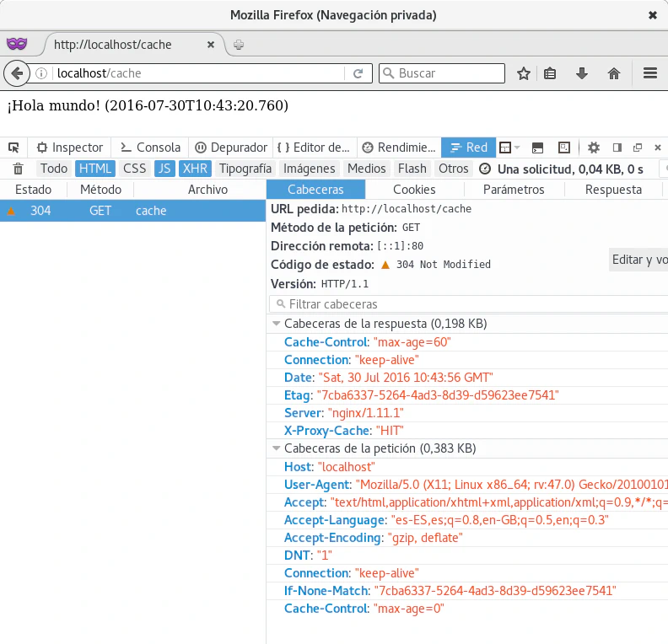Viewport: 668px width, 644px height.
Task: Enable the CSS request filter
Action: 134,169
